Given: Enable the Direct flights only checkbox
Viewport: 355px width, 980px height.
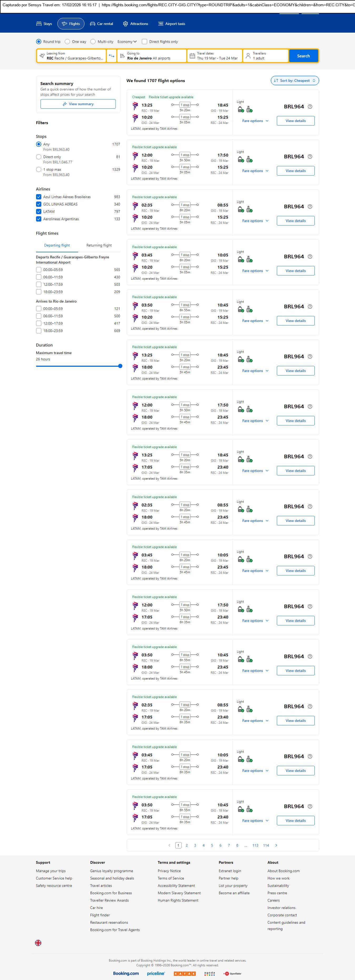Looking at the screenshot, I should coord(144,42).
